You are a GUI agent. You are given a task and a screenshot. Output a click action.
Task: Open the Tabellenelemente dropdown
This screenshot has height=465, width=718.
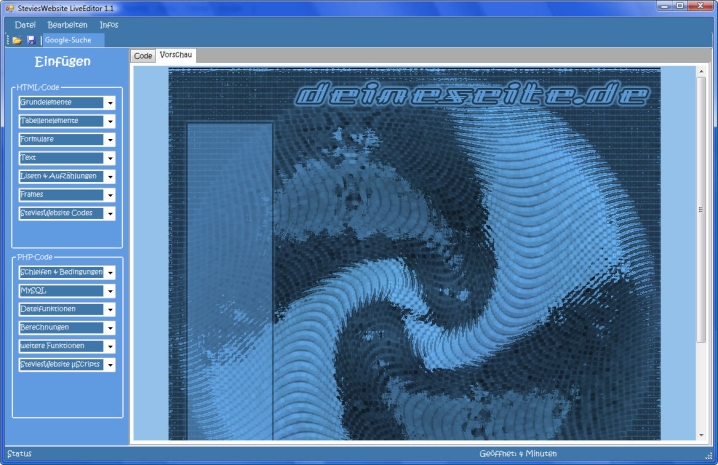110,121
